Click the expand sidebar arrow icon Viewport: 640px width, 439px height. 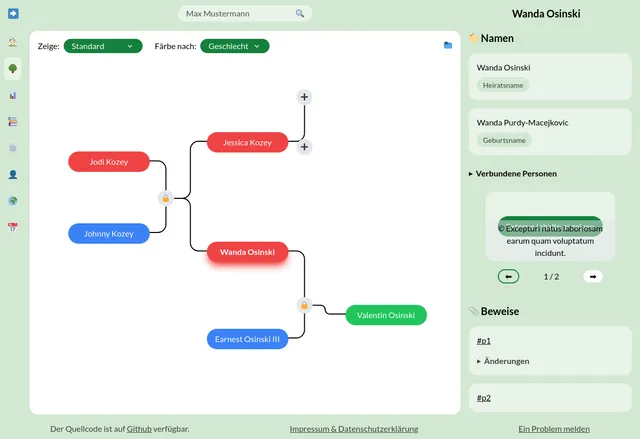click(x=13, y=14)
